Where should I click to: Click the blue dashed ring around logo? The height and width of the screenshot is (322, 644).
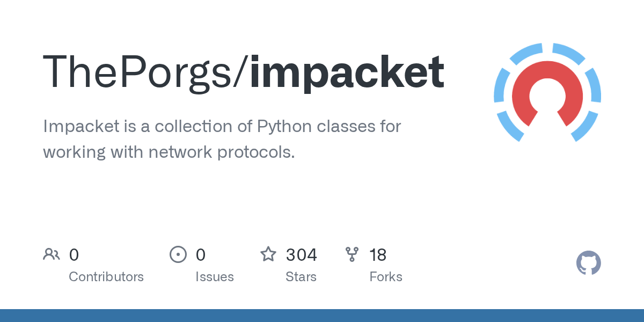tap(547, 92)
